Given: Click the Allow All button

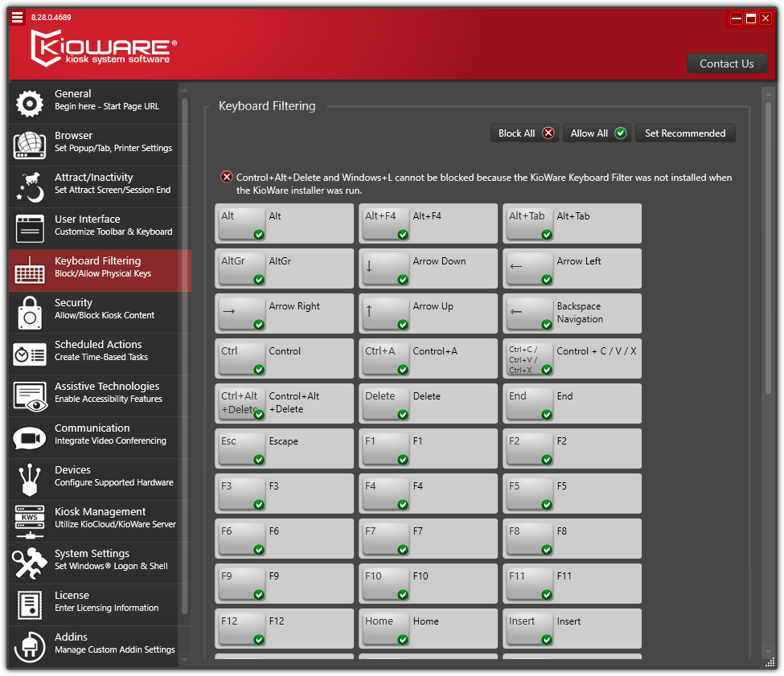Looking at the screenshot, I should [x=597, y=133].
